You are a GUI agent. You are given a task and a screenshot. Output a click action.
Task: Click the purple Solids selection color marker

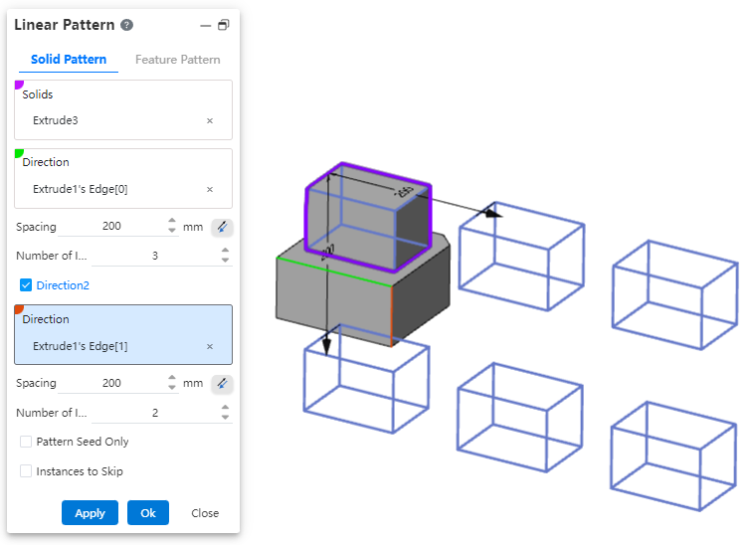[x=19, y=85]
